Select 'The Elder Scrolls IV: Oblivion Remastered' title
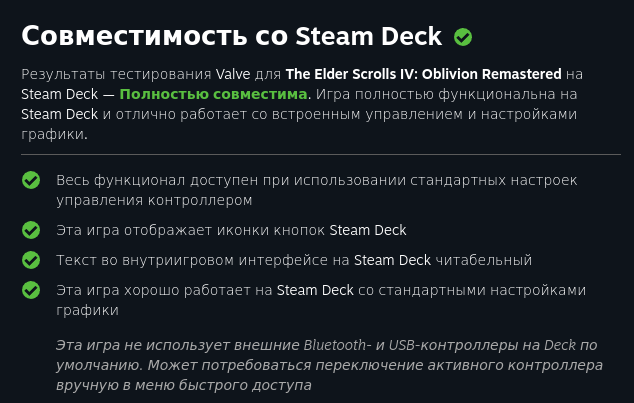Image resolution: width=634 pixels, height=403 pixels. coord(423,74)
